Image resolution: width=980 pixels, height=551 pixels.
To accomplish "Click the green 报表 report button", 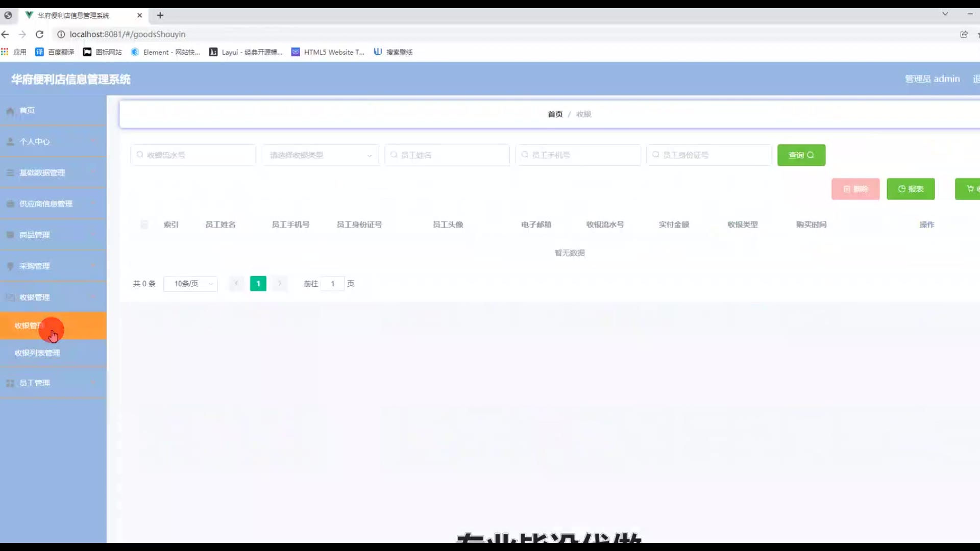I will [x=911, y=189].
